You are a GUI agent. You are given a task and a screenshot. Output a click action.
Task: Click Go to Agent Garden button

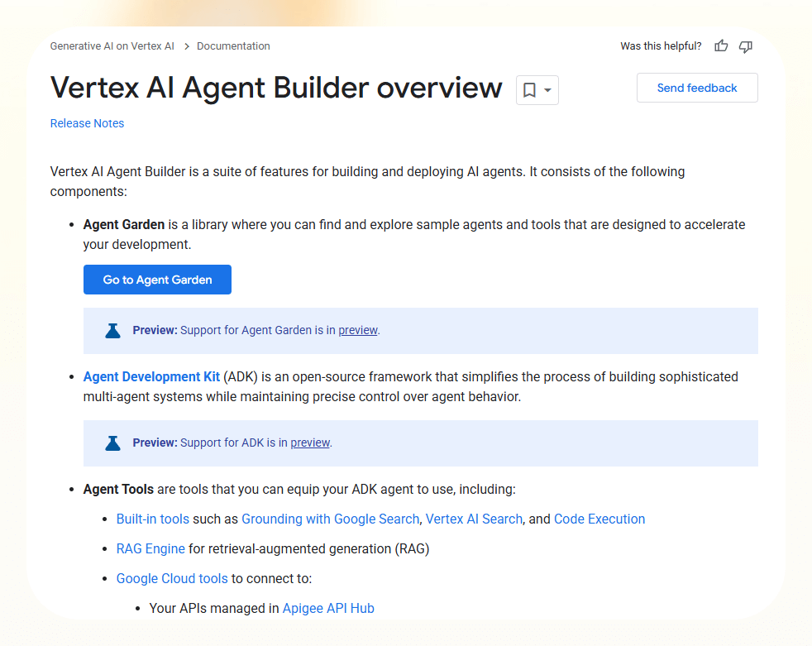(157, 280)
